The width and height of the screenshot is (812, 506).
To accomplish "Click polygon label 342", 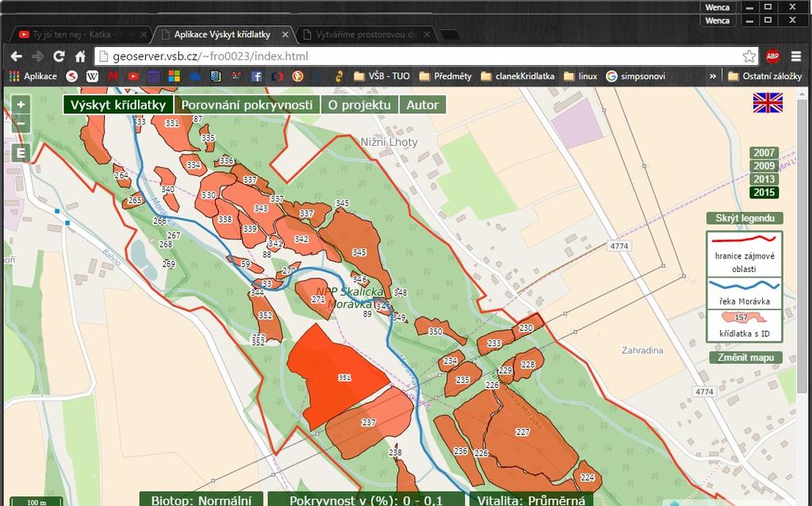I will pos(301,240).
